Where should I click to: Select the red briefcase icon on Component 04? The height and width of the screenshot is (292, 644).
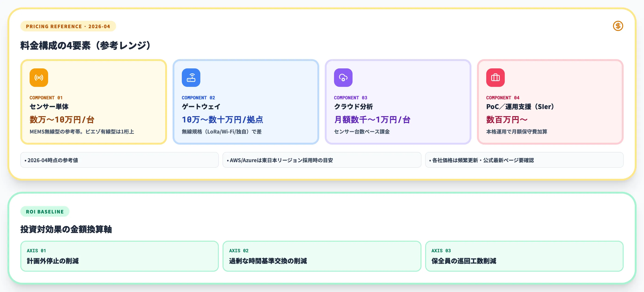495,78
